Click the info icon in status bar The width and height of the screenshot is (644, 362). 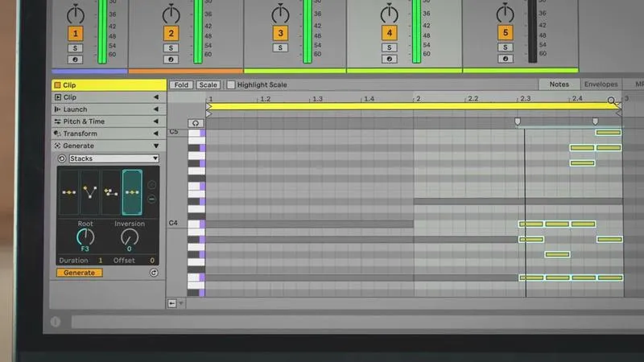pyautogui.click(x=56, y=322)
